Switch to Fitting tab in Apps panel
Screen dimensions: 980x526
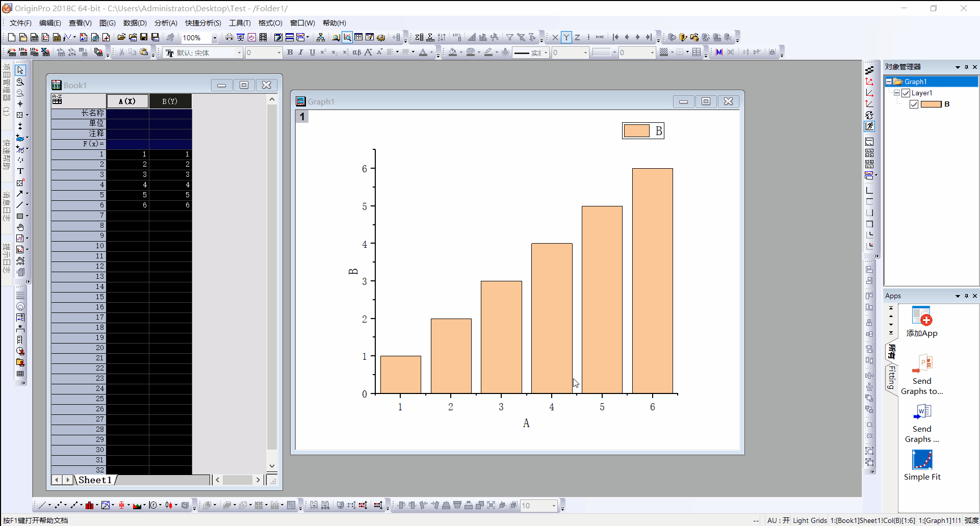point(891,378)
